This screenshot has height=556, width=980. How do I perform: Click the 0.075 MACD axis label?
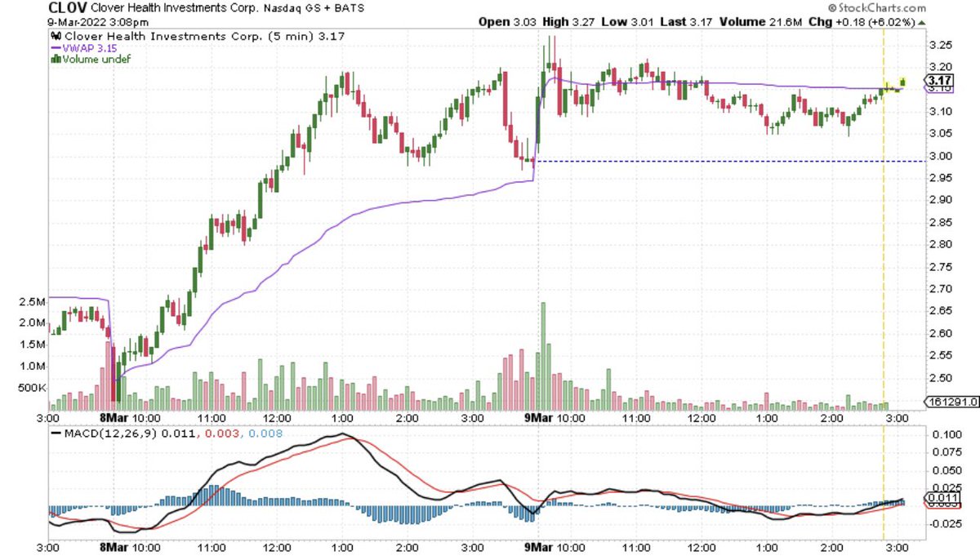click(x=946, y=452)
